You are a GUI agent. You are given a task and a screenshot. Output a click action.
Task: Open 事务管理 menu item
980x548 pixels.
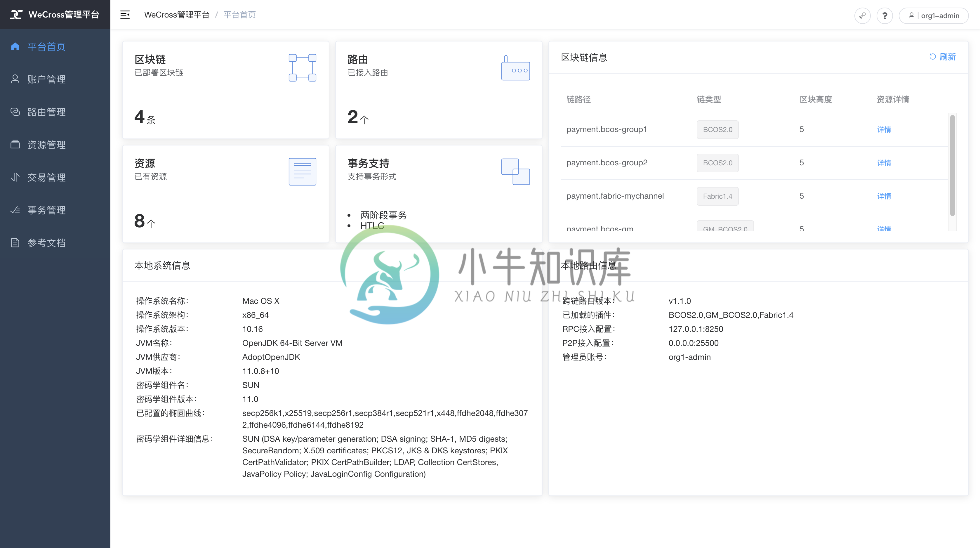[55, 210]
